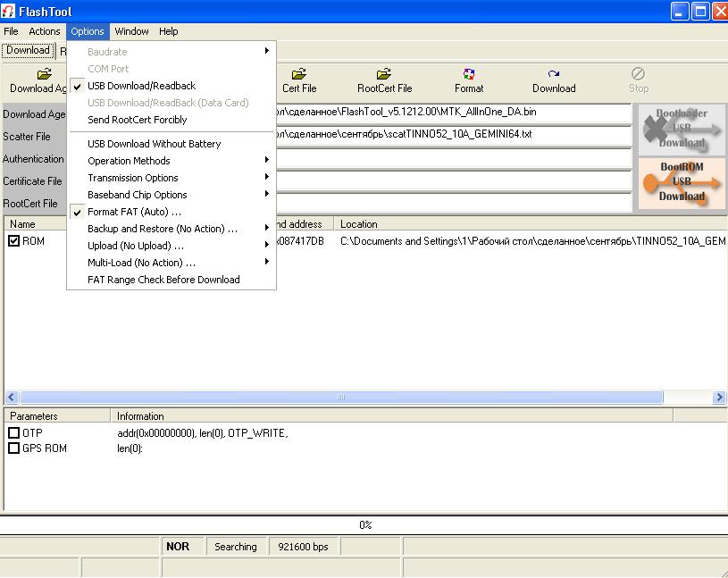The image size is (728, 578).
Task: Click the Parameters column header
Action: pos(57,416)
